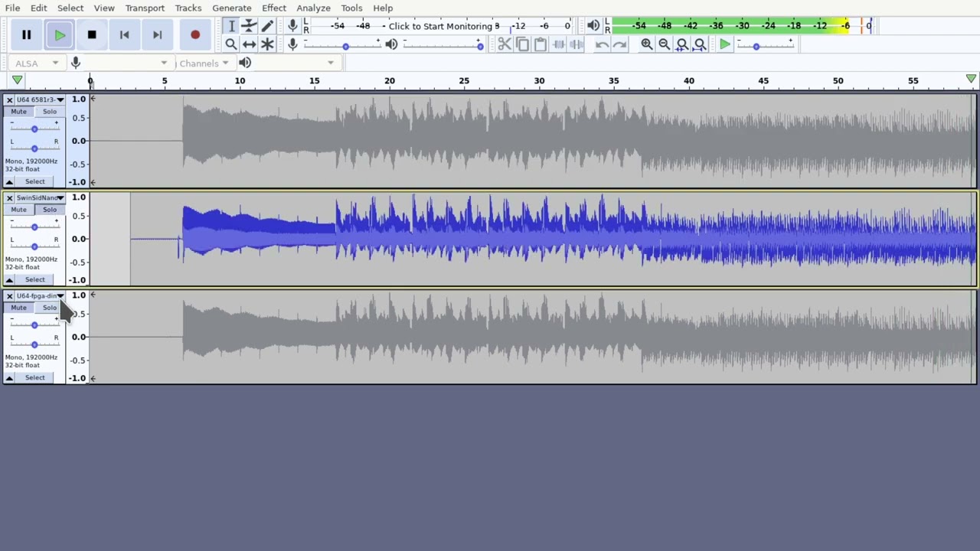Viewport: 980px width, 551px height.
Task: Click Fit Project to Width icon
Action: (700, 44)
